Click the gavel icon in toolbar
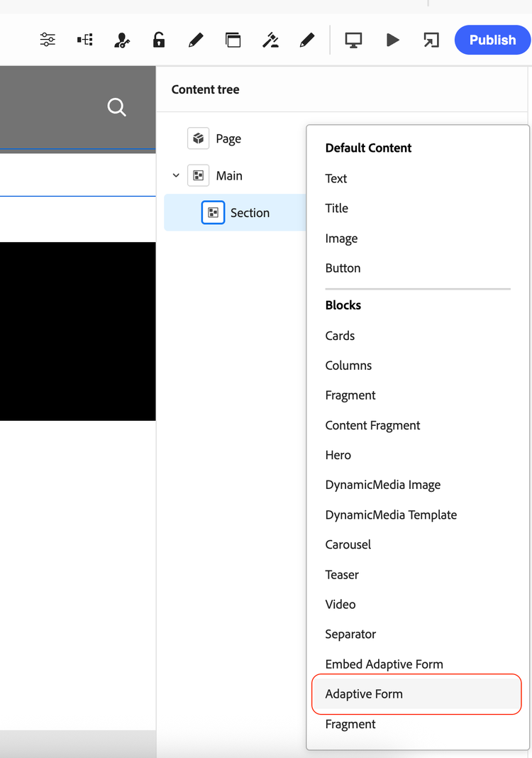The image size is (532, 758). [x=270, y=40]
